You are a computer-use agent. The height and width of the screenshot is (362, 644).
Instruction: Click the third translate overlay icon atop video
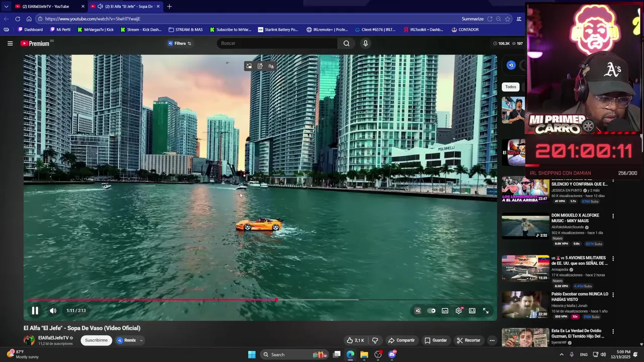pyautogui.click(x=271, y=66)
